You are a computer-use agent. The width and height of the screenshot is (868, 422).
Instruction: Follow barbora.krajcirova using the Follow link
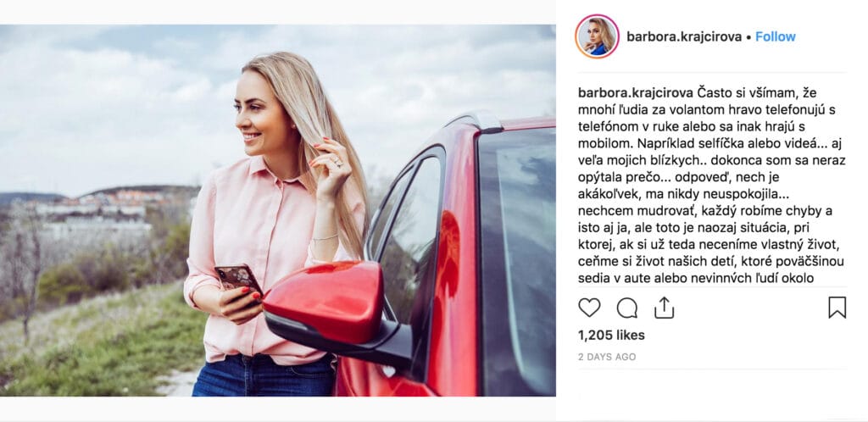[x=775, y=37]
